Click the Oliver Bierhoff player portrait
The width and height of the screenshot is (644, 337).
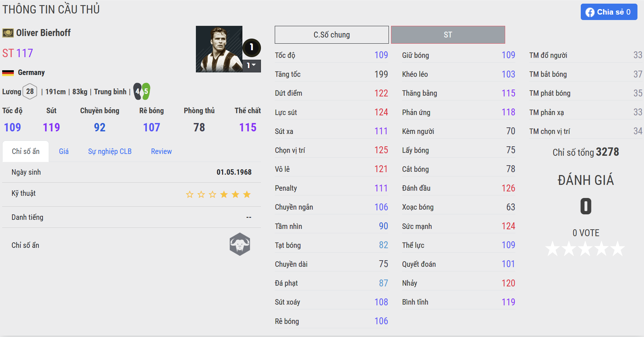(x=219, y=49)
